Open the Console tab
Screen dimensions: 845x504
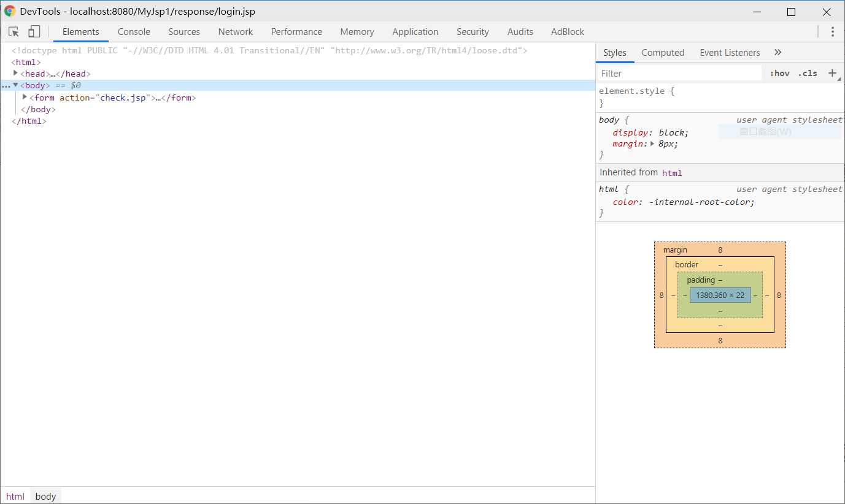click(x=134, y=32)
